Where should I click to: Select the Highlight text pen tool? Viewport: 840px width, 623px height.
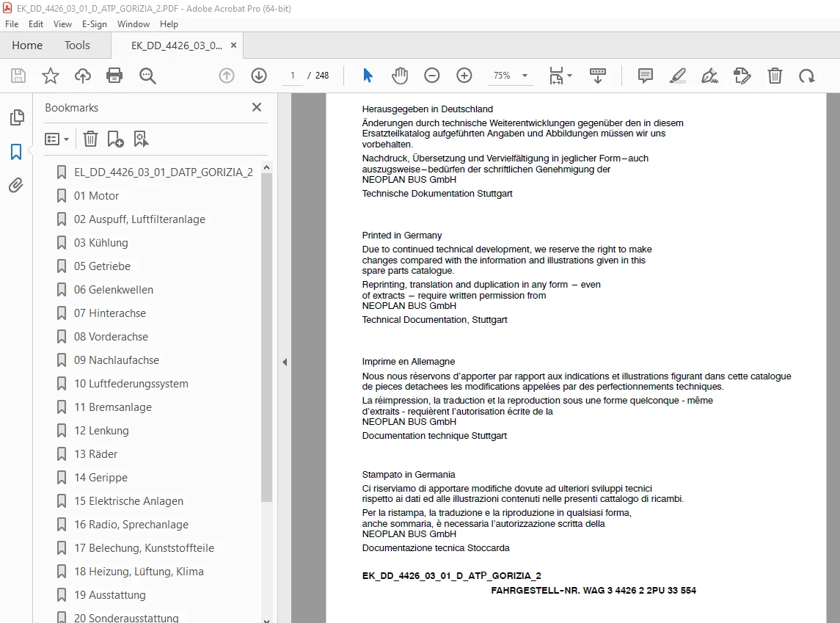point(678,76)
